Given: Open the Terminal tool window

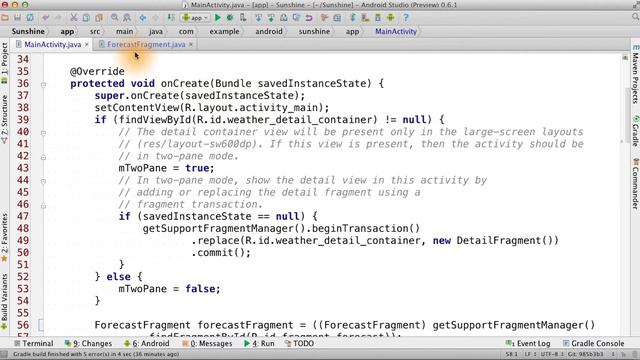Looking at the screenshot, I should (34, 343).
